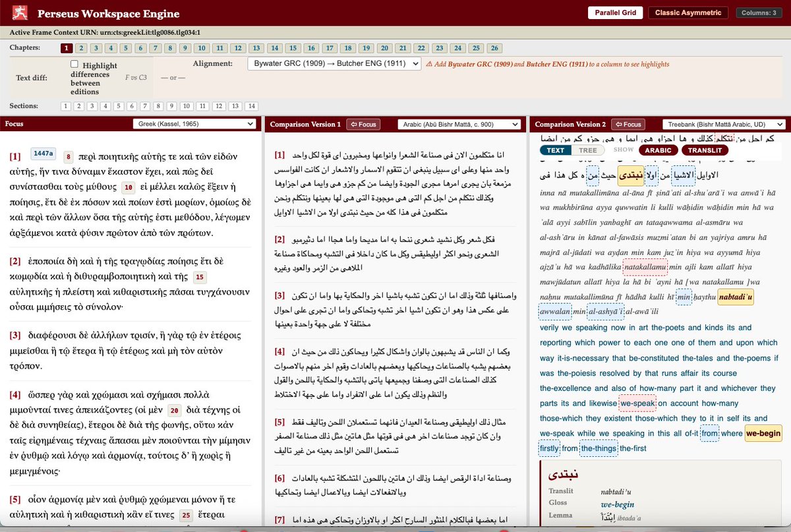Click line marker 15 in Greek text
Screen dimensions: 791x532
pos(200,277)
